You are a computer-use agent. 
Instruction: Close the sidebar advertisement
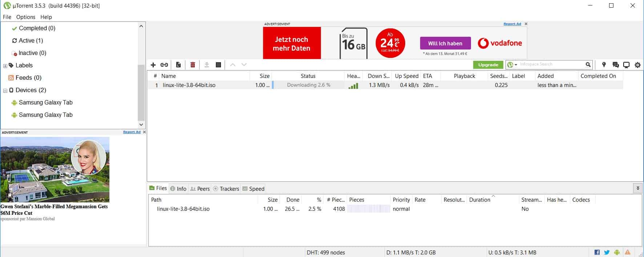tap(144, 132)
